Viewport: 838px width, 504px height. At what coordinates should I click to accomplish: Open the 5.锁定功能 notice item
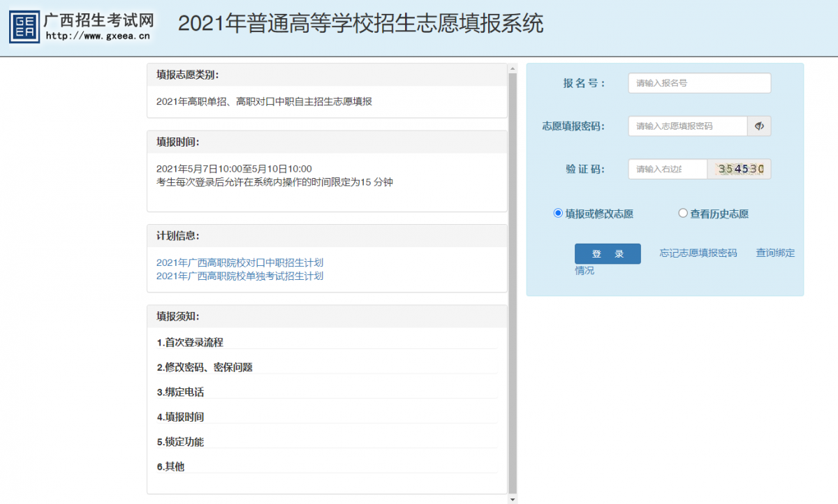pyautogui.click(x=180, y=442)
